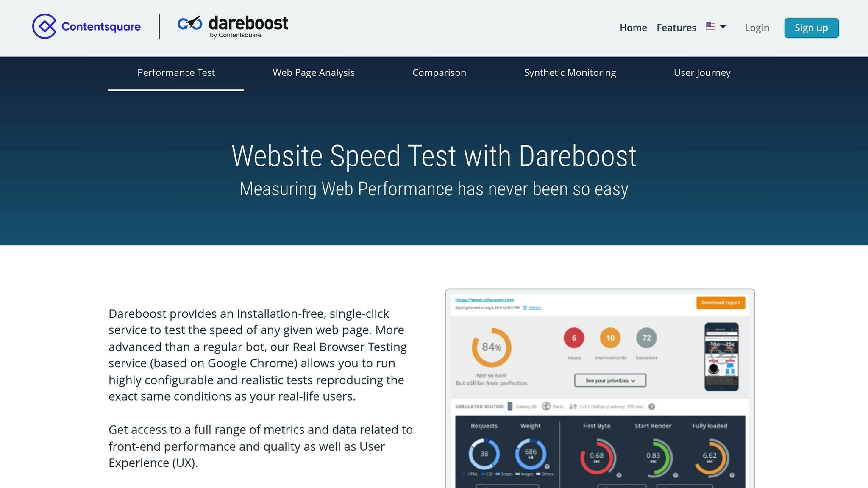
Task: Click the 38 Requests donut chart
Action: tap(484, 454)
